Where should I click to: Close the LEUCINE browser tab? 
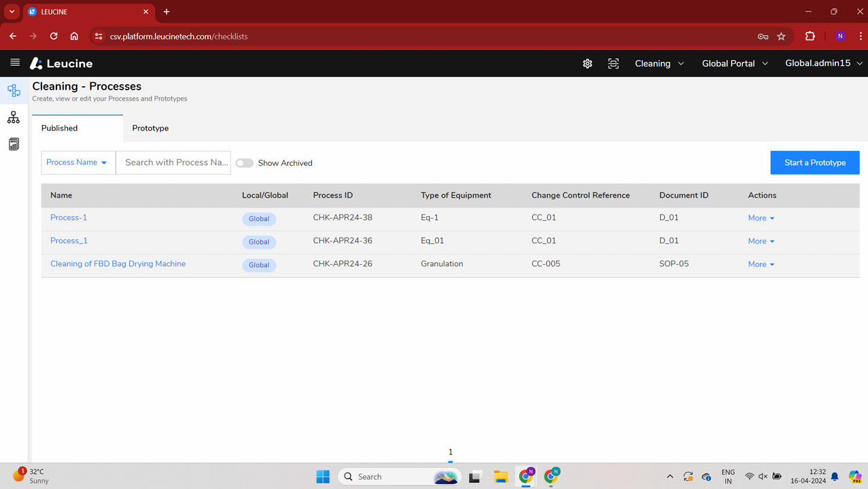pos(145,12)
